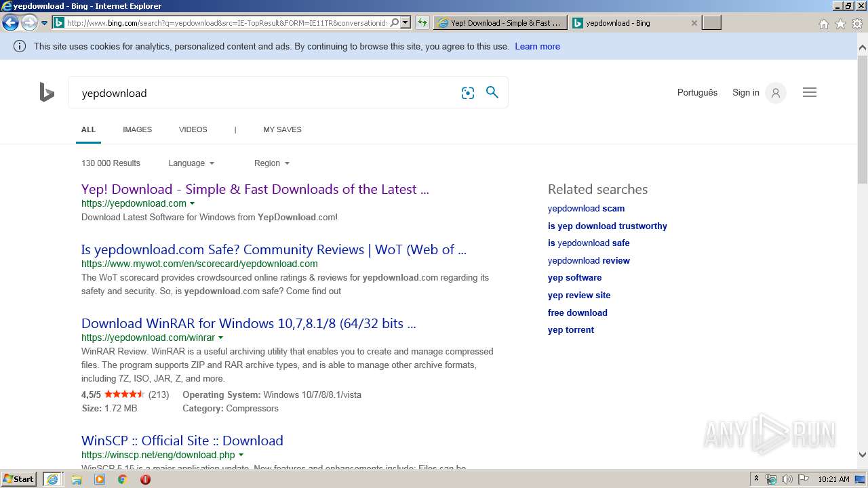Open the Region filter dropdown
Image resolution: width=868 pixels, height=488 pixels.
coord(272,163)
